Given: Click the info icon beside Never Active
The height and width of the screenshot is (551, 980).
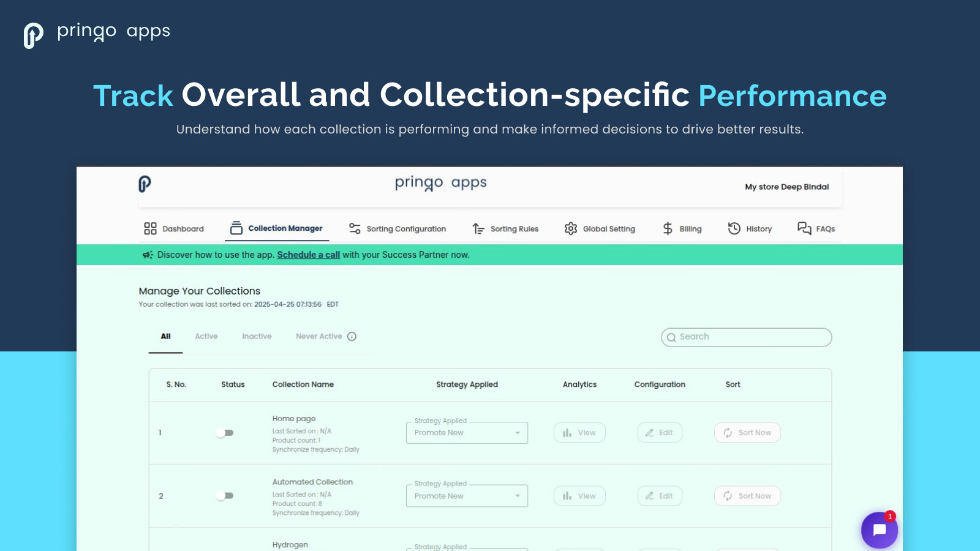Looking at the screenshot, I should click(x=352, y=336).
